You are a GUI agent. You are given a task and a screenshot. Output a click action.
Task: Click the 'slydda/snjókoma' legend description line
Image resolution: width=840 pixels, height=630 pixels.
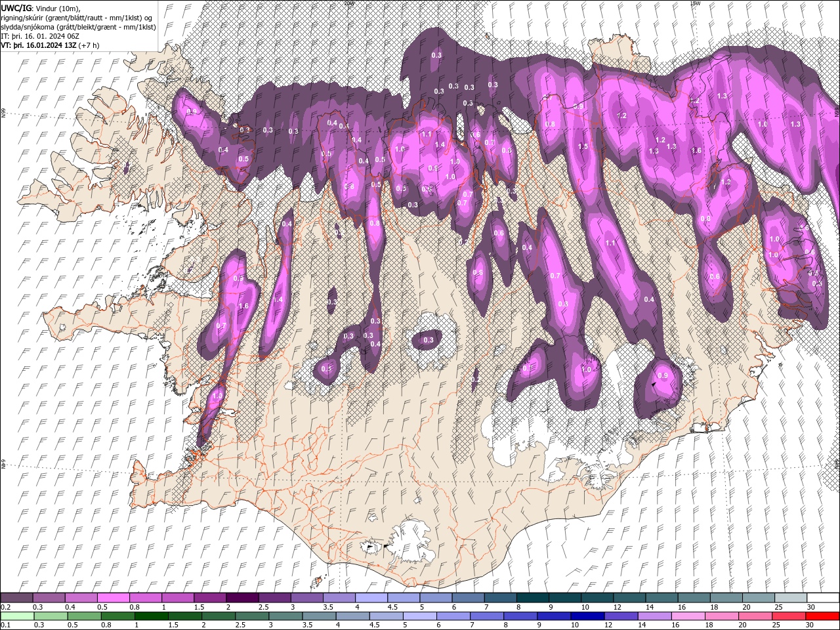79,27
